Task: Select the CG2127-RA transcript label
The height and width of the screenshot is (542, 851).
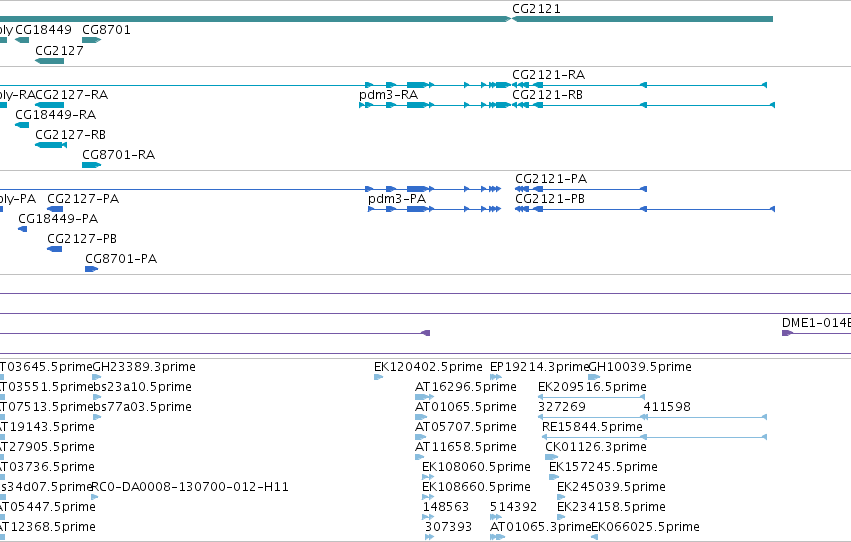Action: coord(72,94)
